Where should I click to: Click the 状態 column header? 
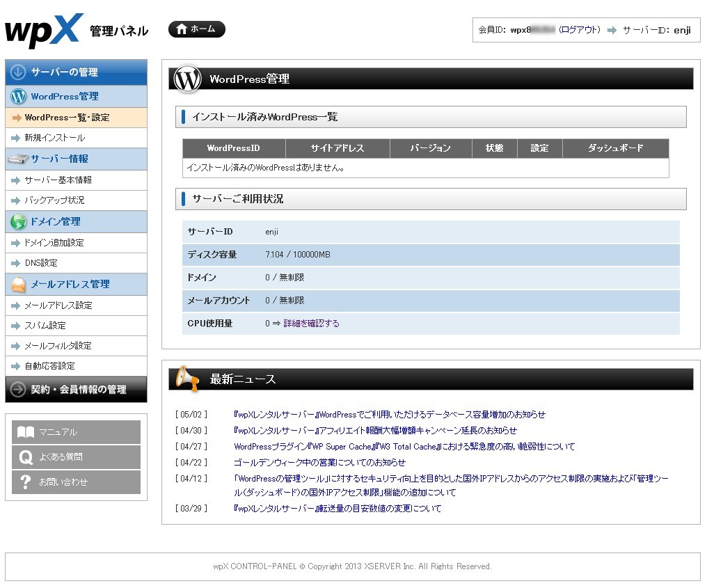click(x=495, y=148)
